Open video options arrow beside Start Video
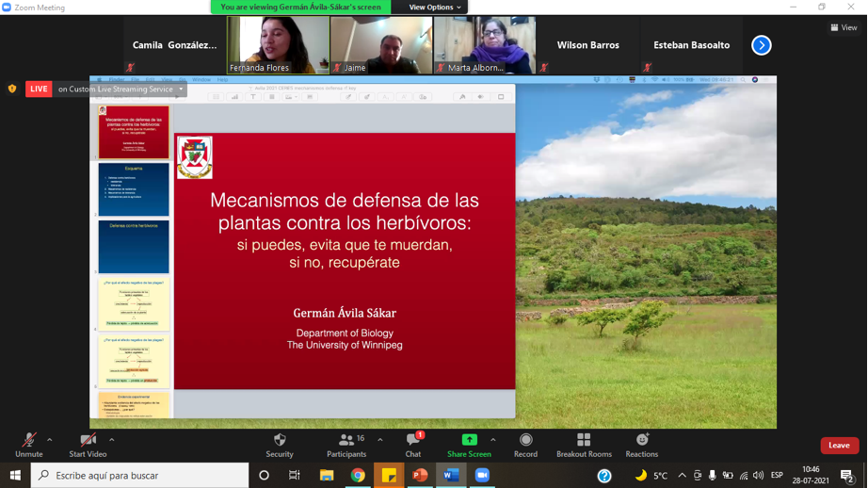Image resolution: width=868 pixels, height=488 pixels. coord(111,440)
